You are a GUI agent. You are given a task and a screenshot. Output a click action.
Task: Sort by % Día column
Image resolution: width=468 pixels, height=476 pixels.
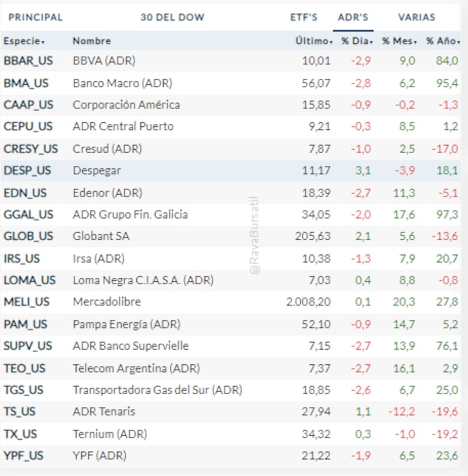click(x=356, y=41)
